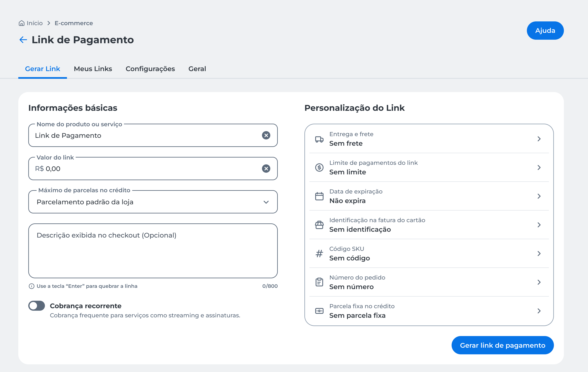Open the Máximo de parcelas no crédito dropdown

tap(153, 202)
